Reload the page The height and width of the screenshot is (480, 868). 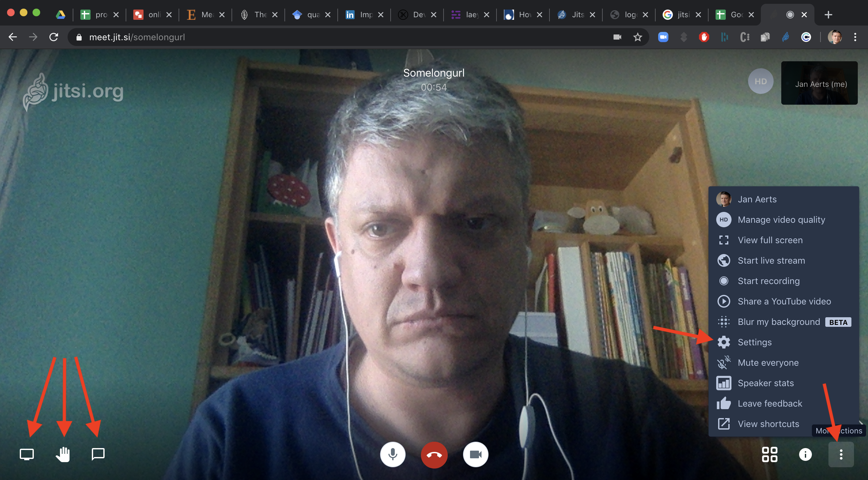click(54, 37)
